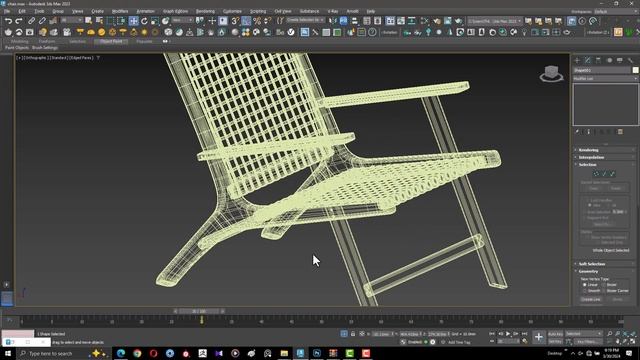The width and height of the screenshot is (640, 360).
Task: Toggle the Selection Lock icon in status bar
Action: tap(353, 334)
